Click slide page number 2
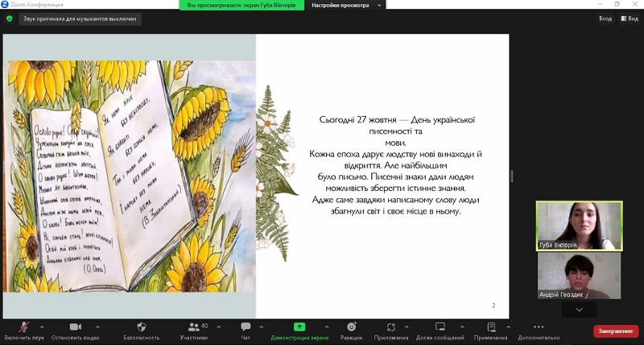Screen dimensions: 644x345 [x=493, y=306]
